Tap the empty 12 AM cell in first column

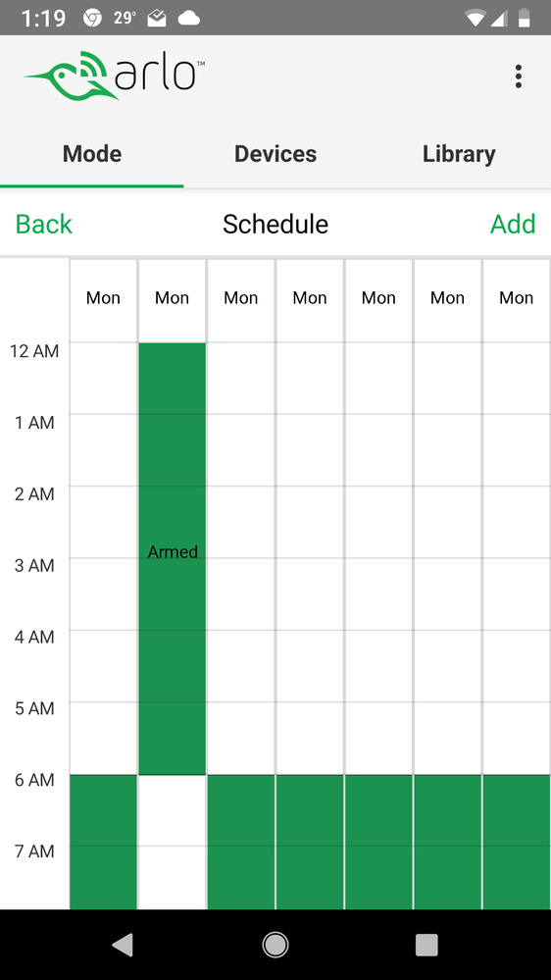tap(103, 378)
